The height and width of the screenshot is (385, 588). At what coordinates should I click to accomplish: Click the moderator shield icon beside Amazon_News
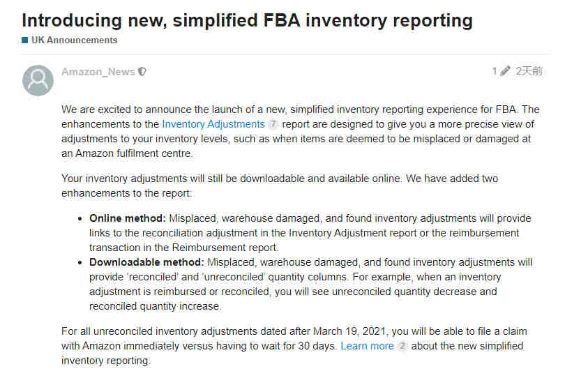pyautogui.click(x=142, y=72)
